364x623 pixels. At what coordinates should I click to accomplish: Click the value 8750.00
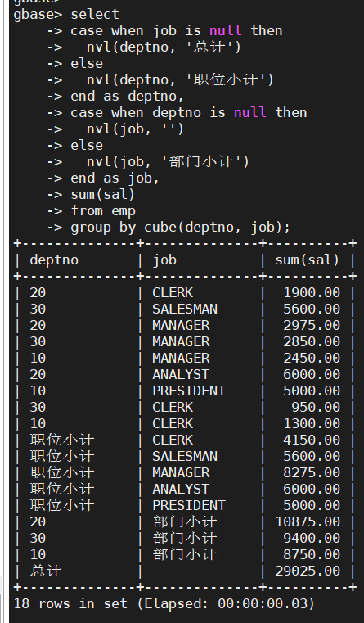pos(312,554)
